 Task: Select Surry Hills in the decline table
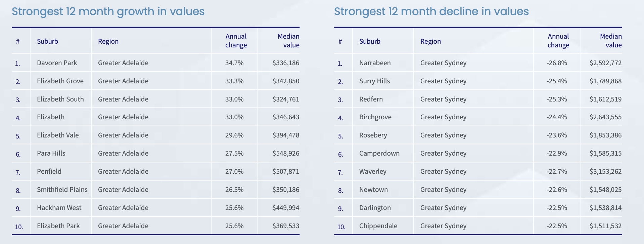tap(374, 81)
